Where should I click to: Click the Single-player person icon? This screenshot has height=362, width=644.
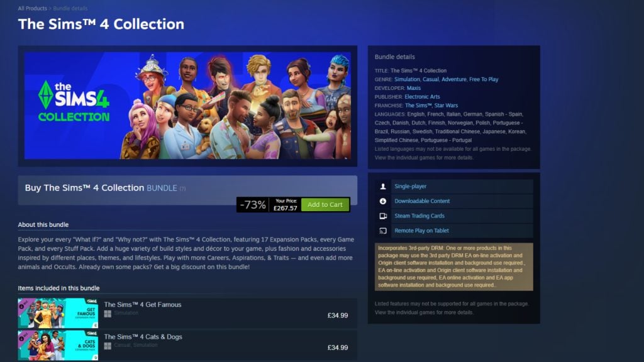(x=383, y=186)
